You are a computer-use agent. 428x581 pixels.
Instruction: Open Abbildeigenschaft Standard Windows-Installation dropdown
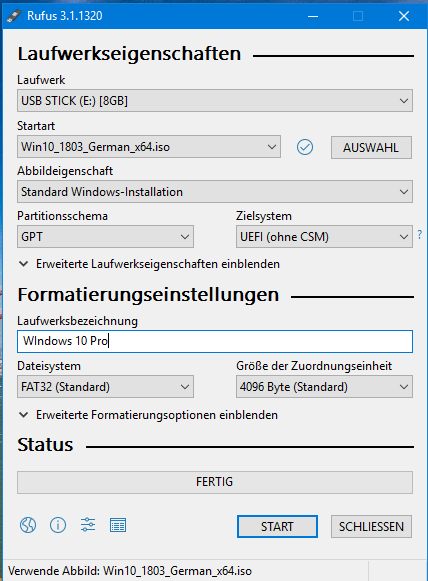(x=215, y=192)
